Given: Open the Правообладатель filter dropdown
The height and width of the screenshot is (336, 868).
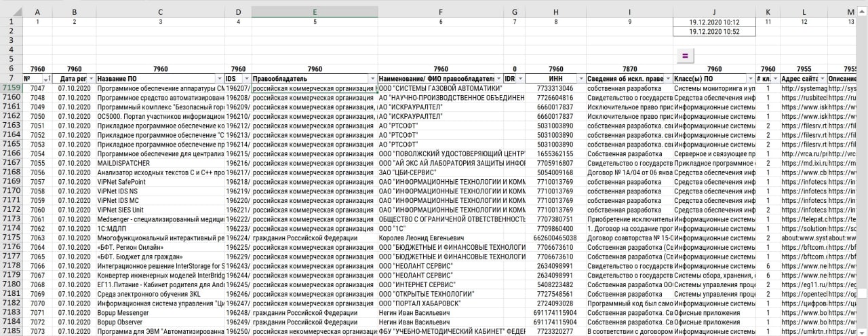Looking at the screenshot, I should [373, 79].
